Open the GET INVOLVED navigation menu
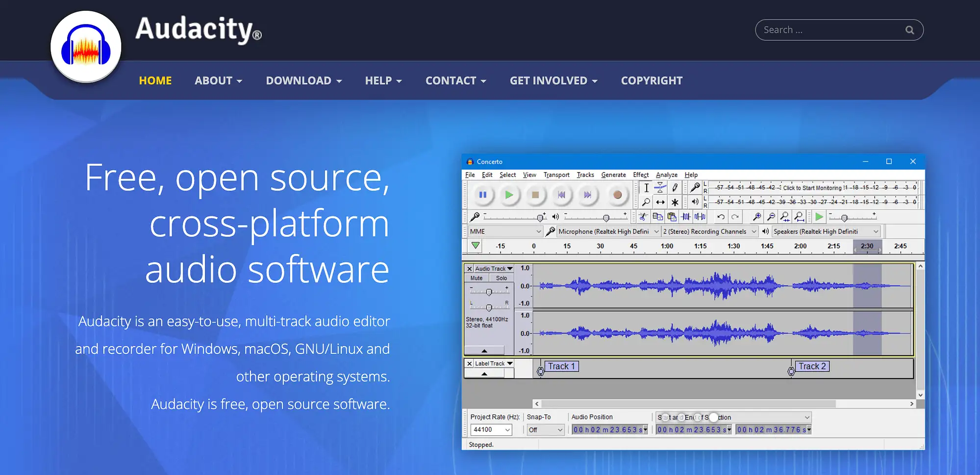Image resolution: width=980 pixels, height=475 pixels. point(553,81)
